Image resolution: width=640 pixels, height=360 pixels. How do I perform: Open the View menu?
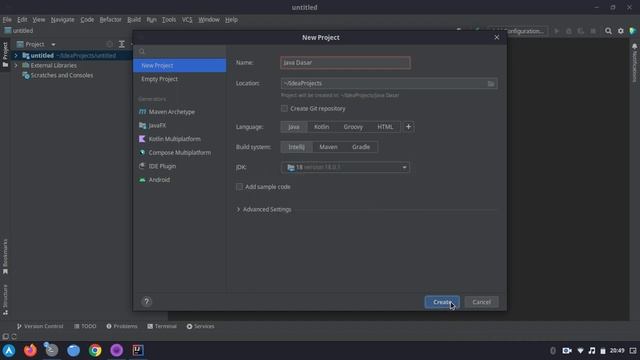tap(39, 20)
